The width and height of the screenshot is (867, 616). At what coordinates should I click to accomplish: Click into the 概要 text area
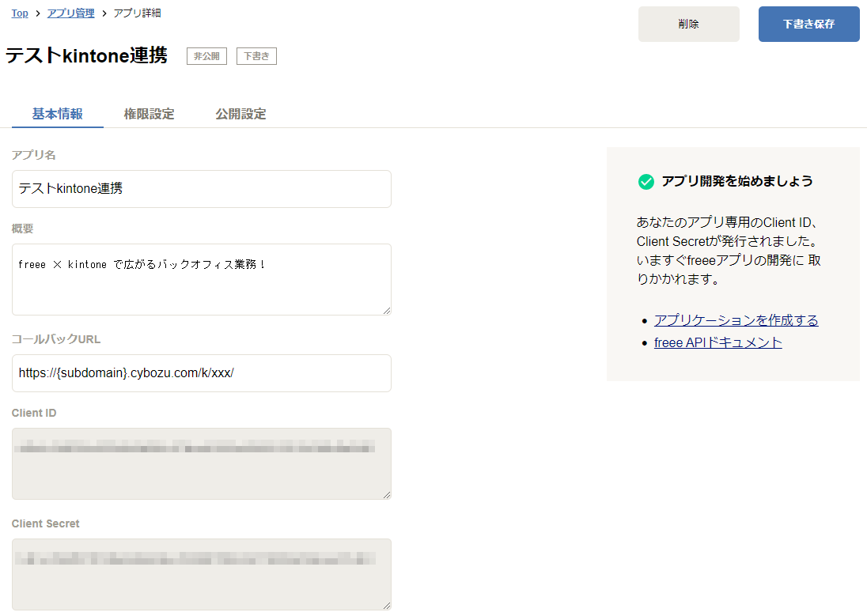point(201,279)
